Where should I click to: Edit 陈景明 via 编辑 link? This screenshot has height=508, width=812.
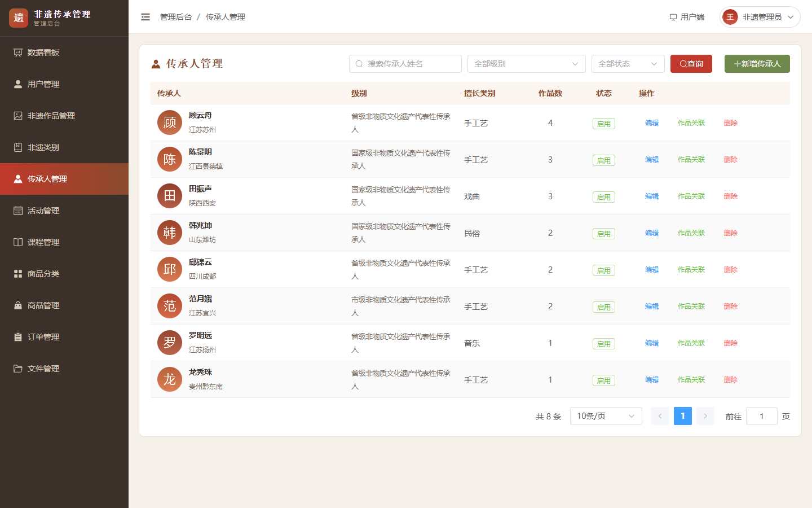pos(652,159)
